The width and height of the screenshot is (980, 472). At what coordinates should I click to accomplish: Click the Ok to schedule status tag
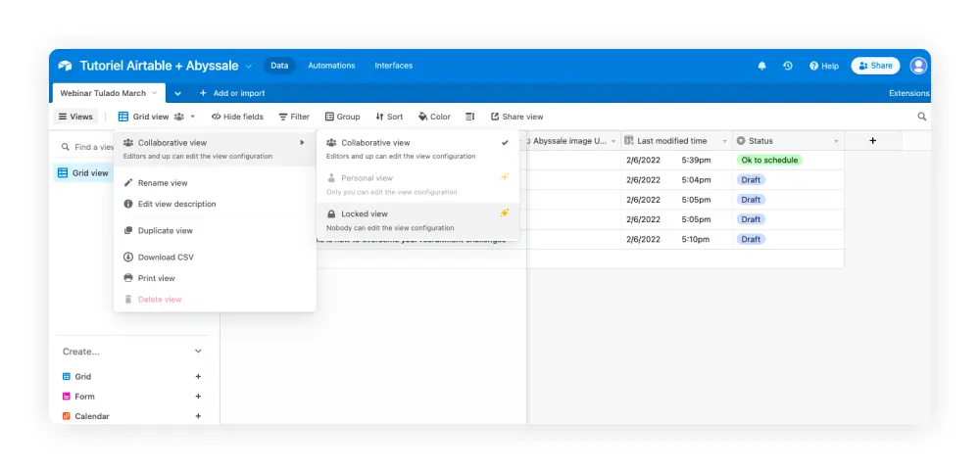(769, 160)
